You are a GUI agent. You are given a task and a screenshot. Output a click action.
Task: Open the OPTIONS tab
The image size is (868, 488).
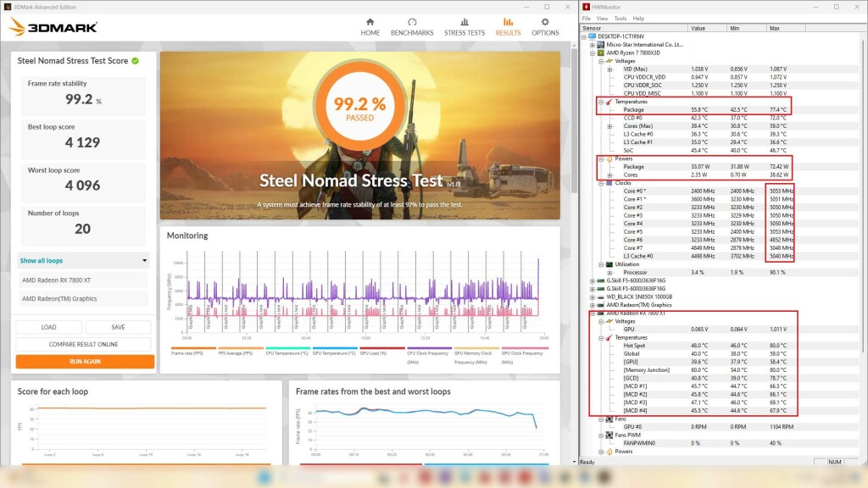(x=545, y=26)
